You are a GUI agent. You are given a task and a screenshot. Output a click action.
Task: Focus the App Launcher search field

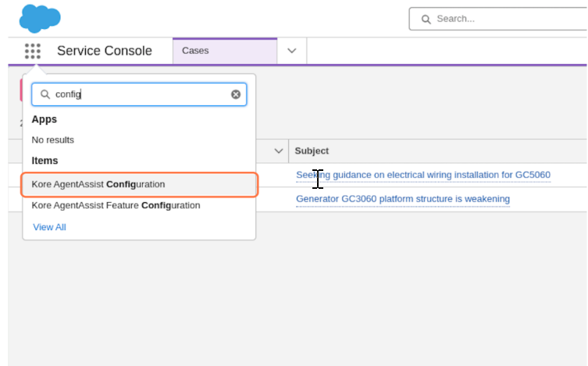(141, 94)
